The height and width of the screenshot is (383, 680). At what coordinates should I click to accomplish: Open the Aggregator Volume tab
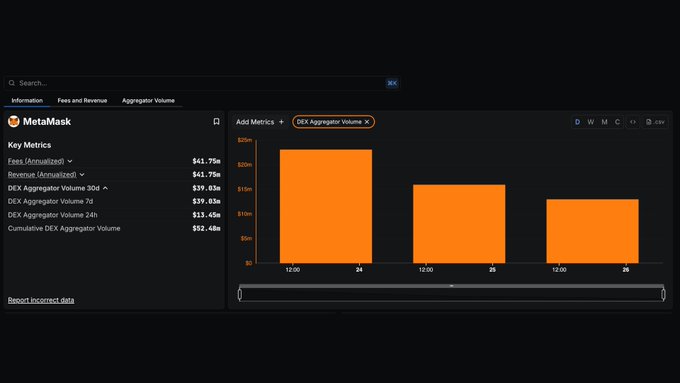[148, 100]
